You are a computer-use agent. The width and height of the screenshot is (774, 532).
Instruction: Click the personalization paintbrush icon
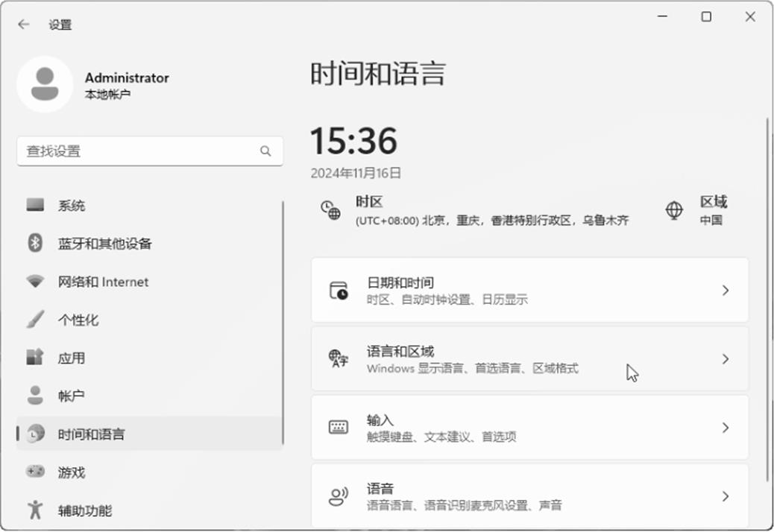pos(35,320)
